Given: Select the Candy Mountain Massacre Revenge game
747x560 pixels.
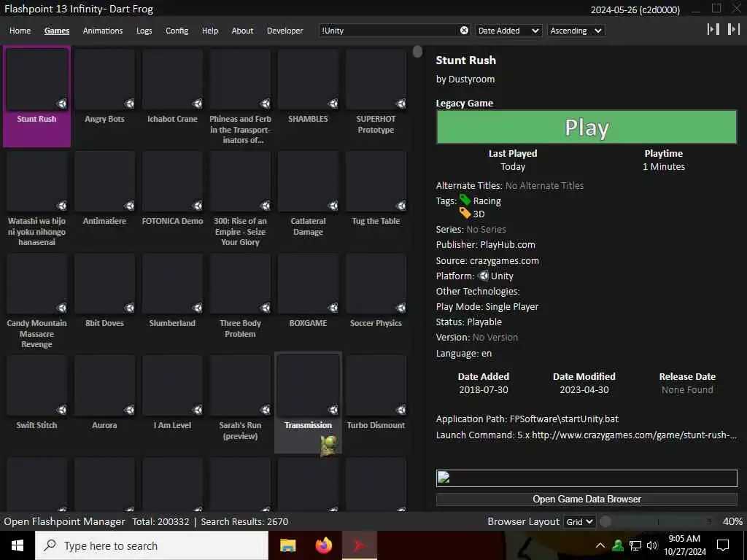Looking at the screenshot, I should pos(36,301).
